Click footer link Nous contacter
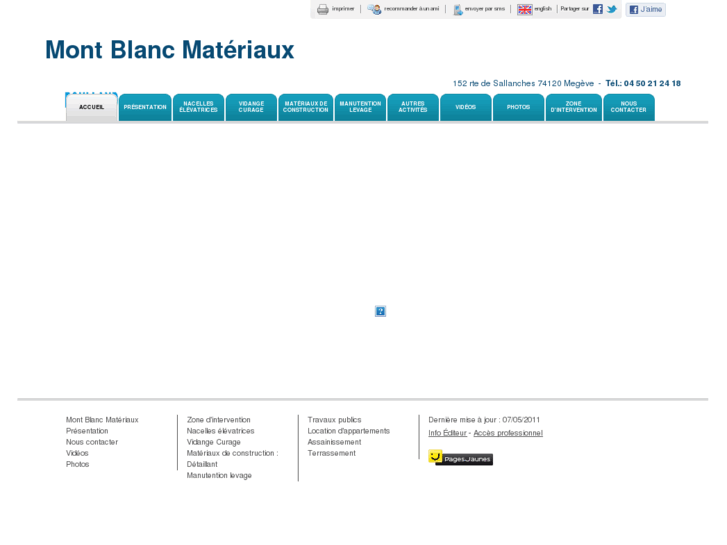 (92, 442)
